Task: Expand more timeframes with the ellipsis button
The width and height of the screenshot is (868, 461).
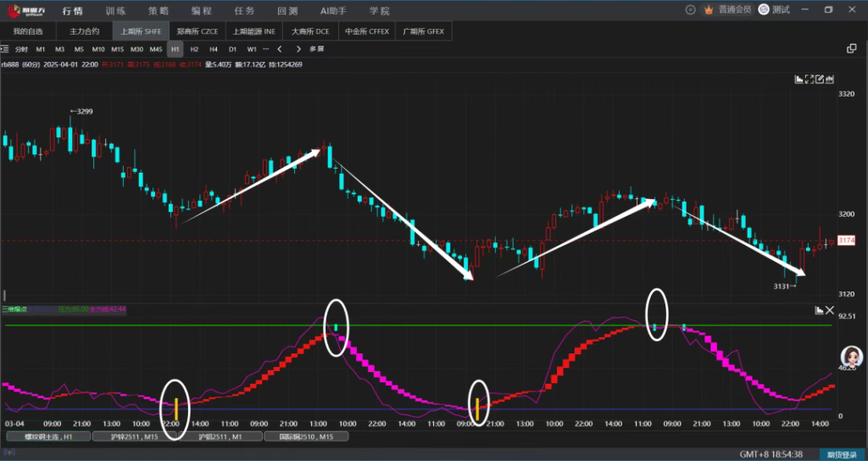Action: pos(266,49)
